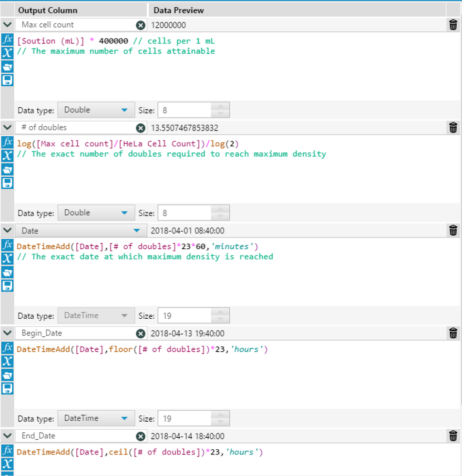This screenshot has width=462, height=476.
Task: Delete the End_Date expression
Action: point(453,436)
